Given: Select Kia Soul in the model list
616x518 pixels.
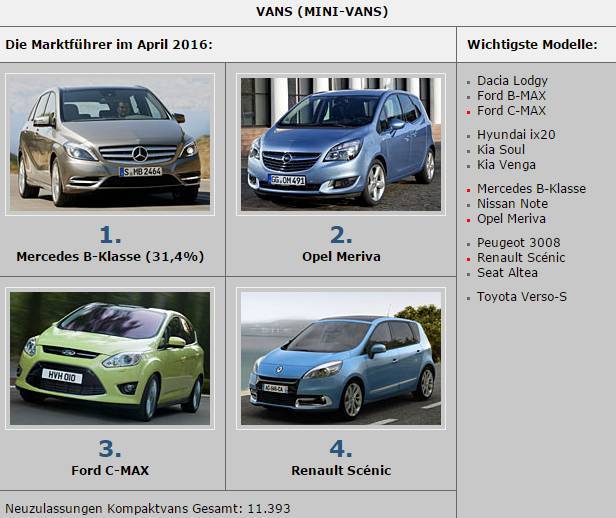Looking at the screenshot, I should (x=501, y=150).
